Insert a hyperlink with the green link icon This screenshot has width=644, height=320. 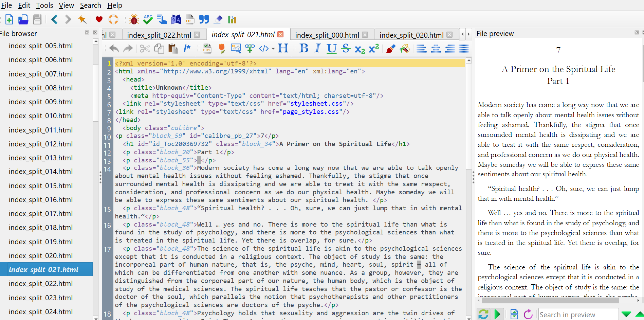pyautogui.click(x=250, y=49)
